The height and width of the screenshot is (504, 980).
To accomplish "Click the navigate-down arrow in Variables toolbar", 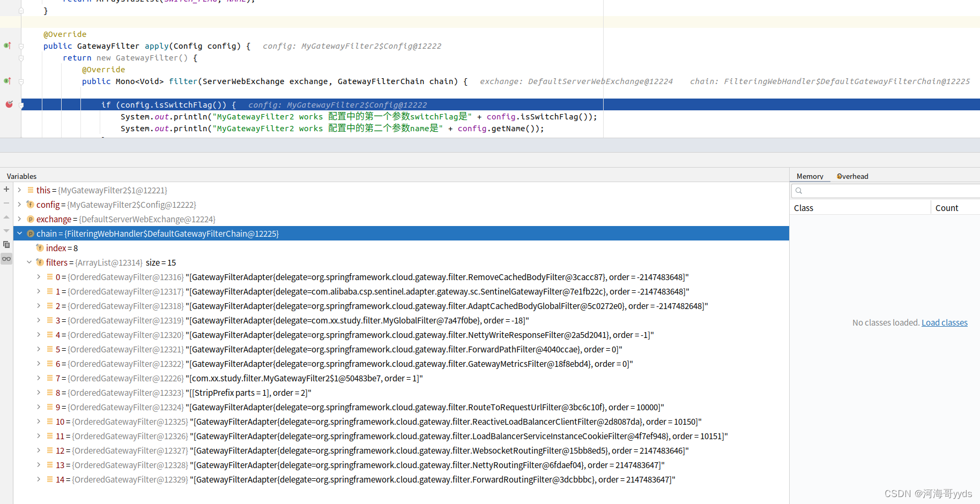I will click(x=6, y=230).
